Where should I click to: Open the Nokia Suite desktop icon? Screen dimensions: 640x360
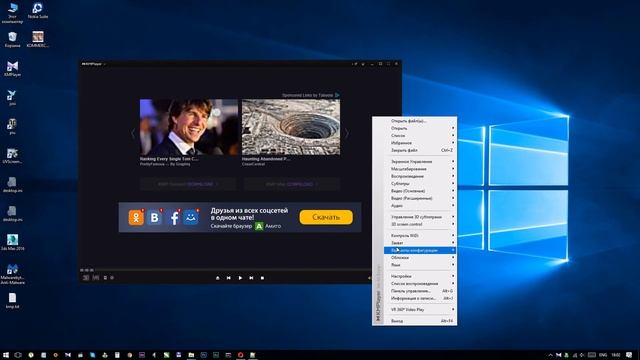(38, 11)
